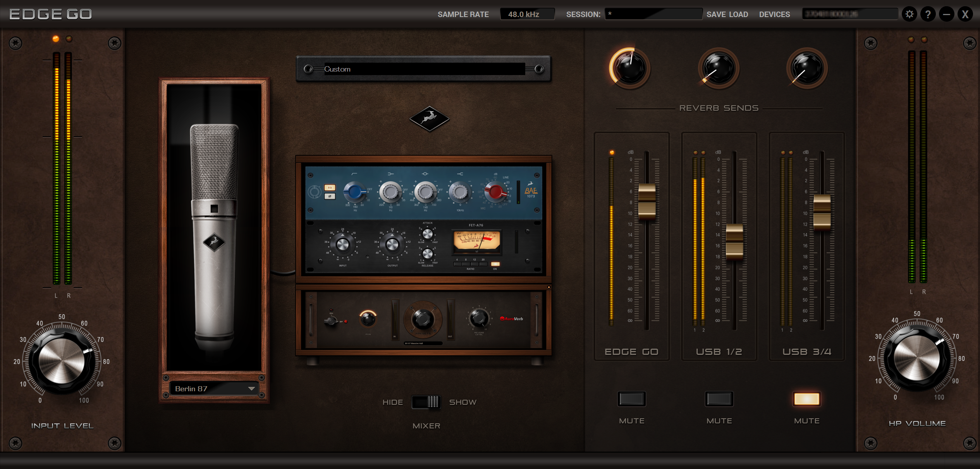Click the FET-A76 ATTACK knob
This screenshot has height=469, width=980.
[428, 234]
